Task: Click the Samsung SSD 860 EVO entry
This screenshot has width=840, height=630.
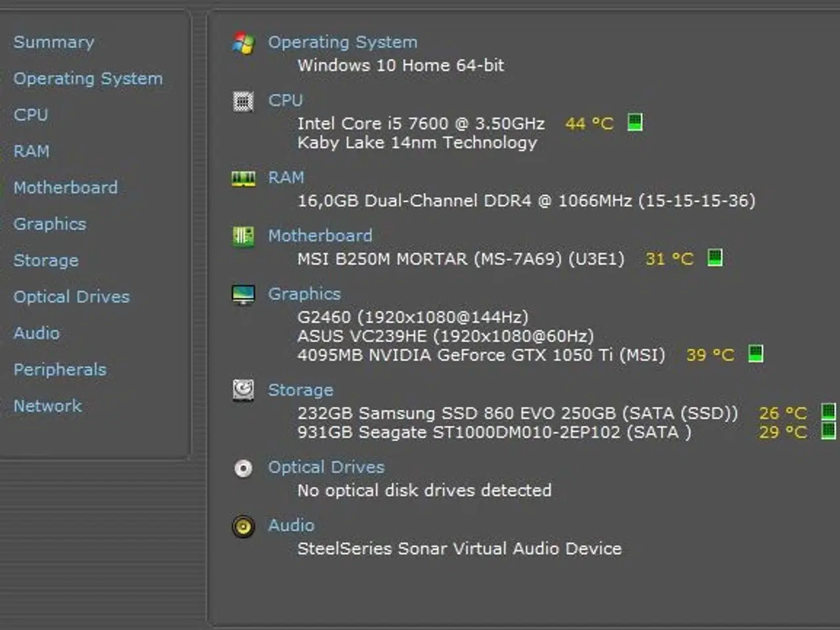Action: pyautogui.click(x=518, y=413)
